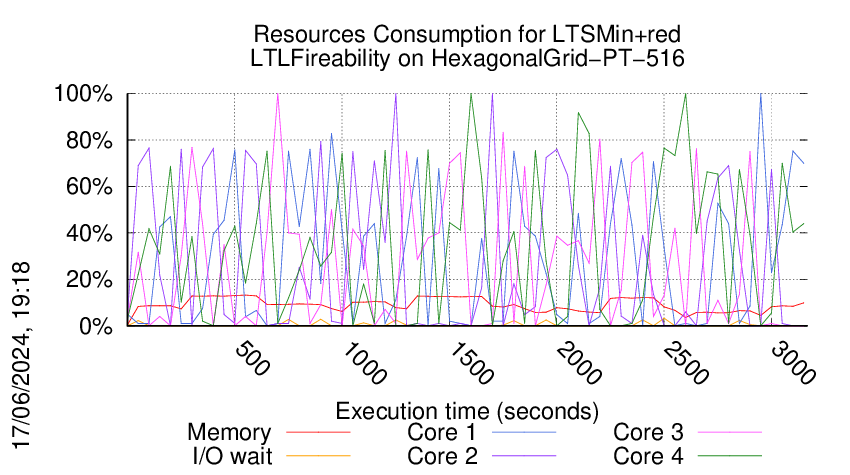
Task: Click the 100% y-axis label
Action: click(x=83, y=94)
